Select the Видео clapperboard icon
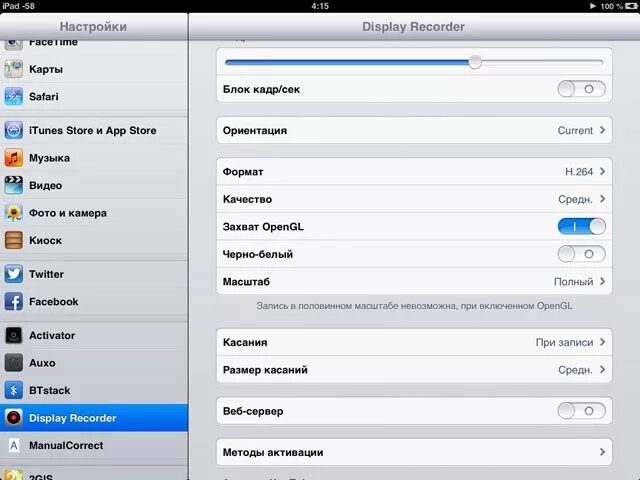The width and height of the screenshot is (640, 480). 13,185
